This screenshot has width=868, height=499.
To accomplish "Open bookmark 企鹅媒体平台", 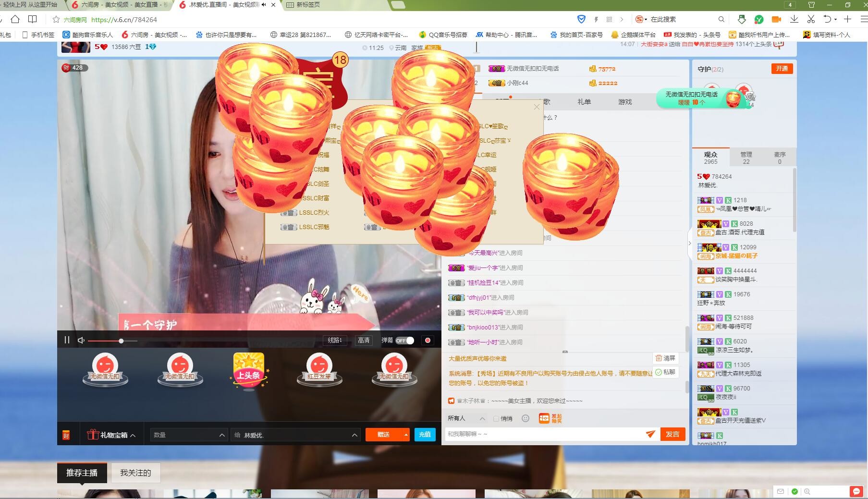I will pos(633,35).
